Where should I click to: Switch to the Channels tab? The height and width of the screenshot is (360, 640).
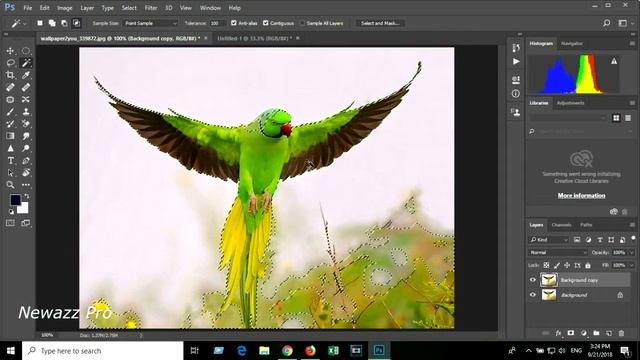[x=561, y=225]
